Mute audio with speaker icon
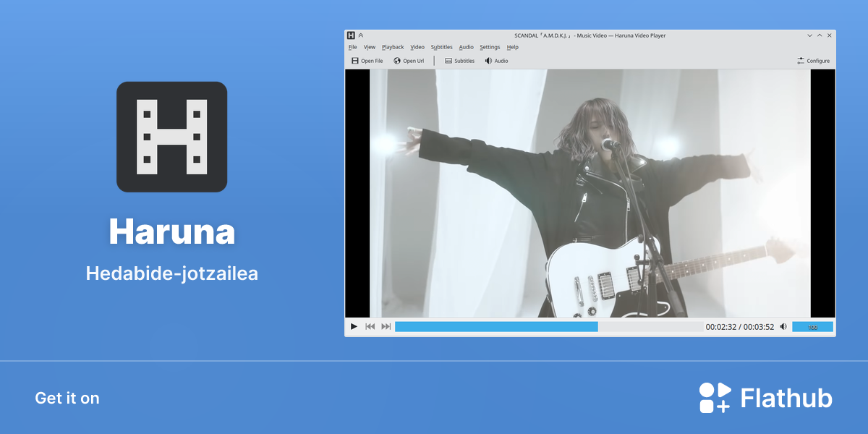Viewport: 868px width, 434px height. 783,327
